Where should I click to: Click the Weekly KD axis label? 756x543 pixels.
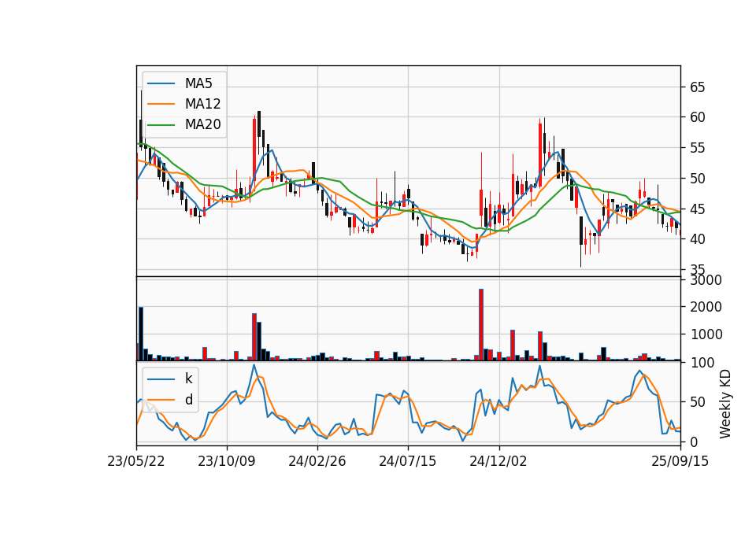(724, 404)
